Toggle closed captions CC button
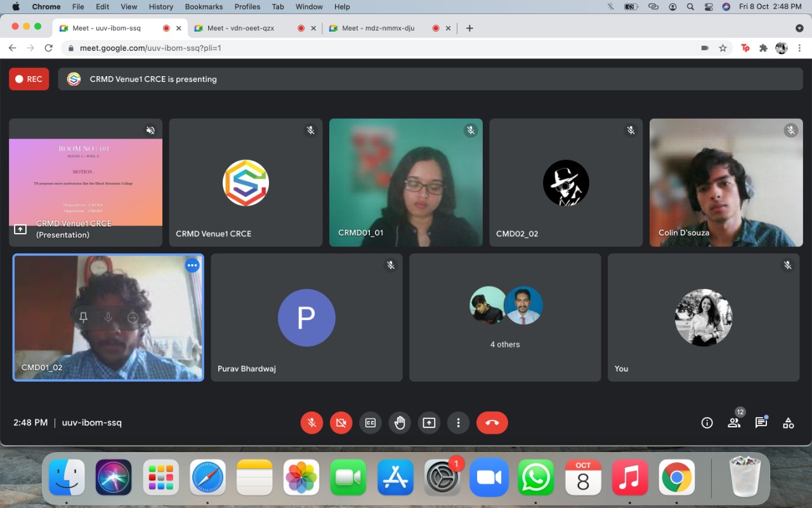 370,423
